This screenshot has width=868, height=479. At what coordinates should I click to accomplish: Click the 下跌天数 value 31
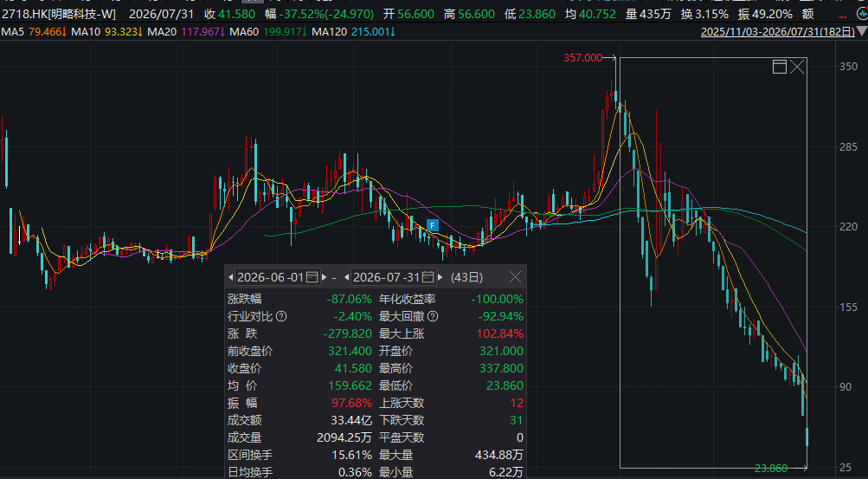click(x=517, y=420)
